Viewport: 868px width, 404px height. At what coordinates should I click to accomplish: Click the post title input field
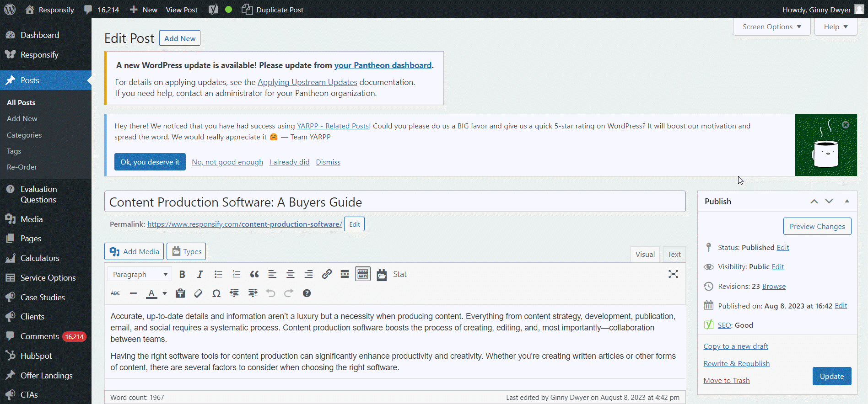click(x=395, y=202)
